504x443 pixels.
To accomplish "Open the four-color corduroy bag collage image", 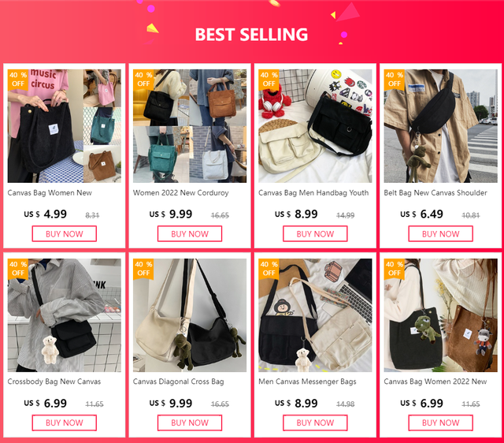I will tap(190, 126).
